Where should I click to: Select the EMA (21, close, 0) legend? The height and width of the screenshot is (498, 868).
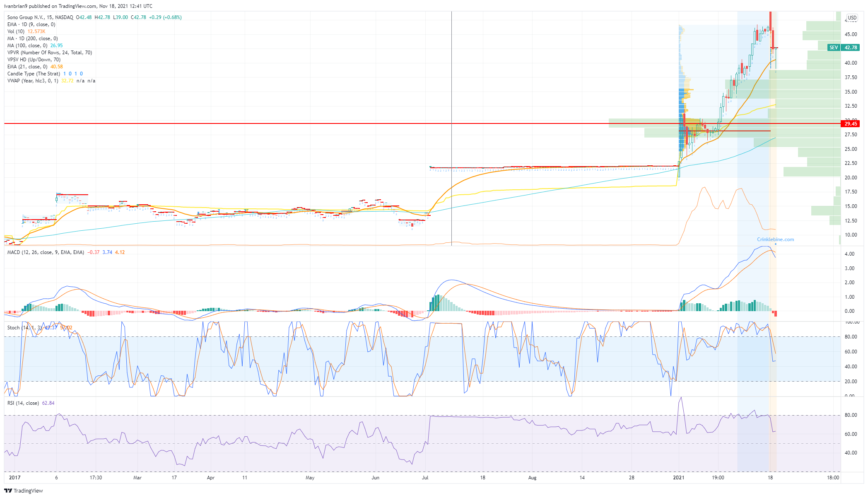[27, 67]
